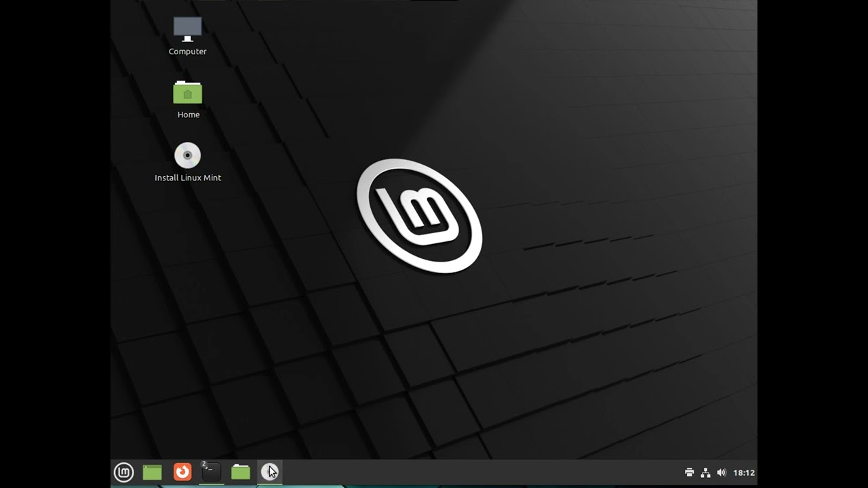Click the green Show Desktop panel icon
868x488 pixels.
pos(153,472)
